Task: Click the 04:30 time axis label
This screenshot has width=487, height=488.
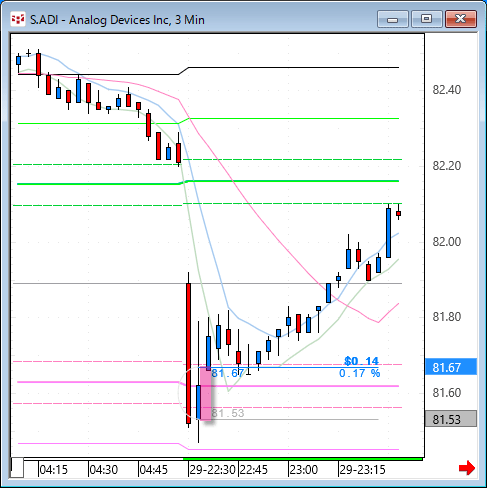Action: point(104,470)
